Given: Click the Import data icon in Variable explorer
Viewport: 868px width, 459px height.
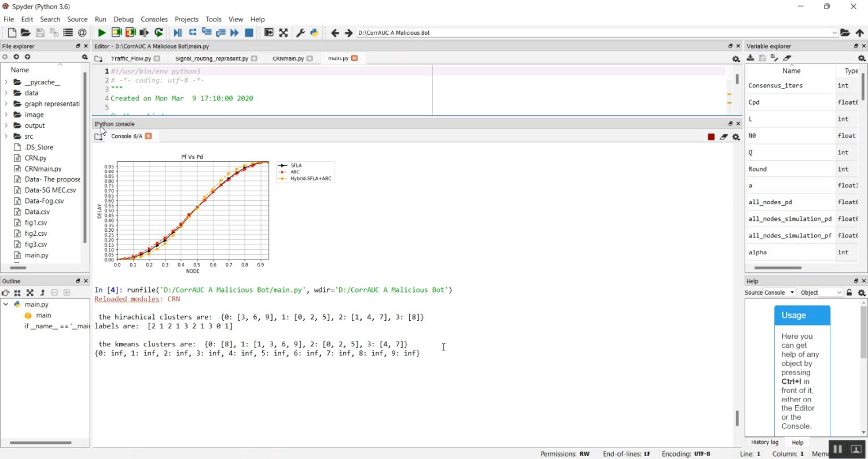Looking at the screenshot, I should coord(751,58).
